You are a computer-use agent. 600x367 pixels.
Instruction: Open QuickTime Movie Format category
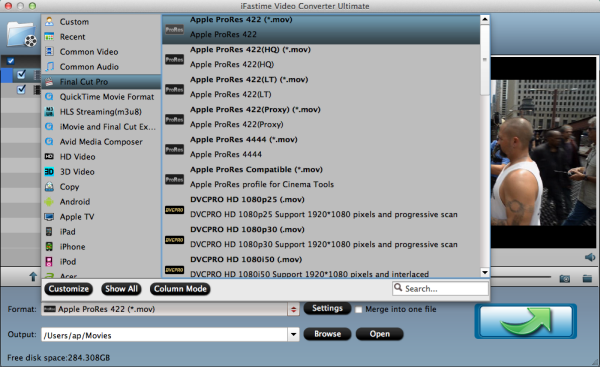(x=101, y=97)
